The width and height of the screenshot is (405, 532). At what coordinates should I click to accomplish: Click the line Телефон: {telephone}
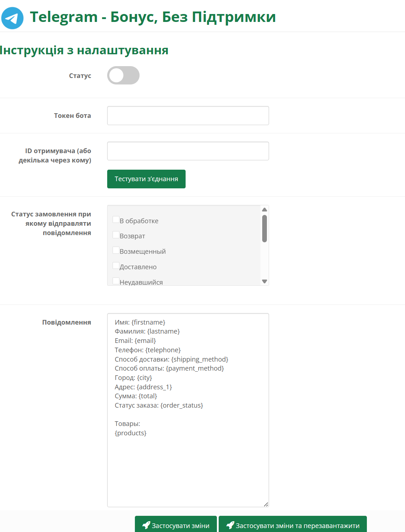click(148, 350)
